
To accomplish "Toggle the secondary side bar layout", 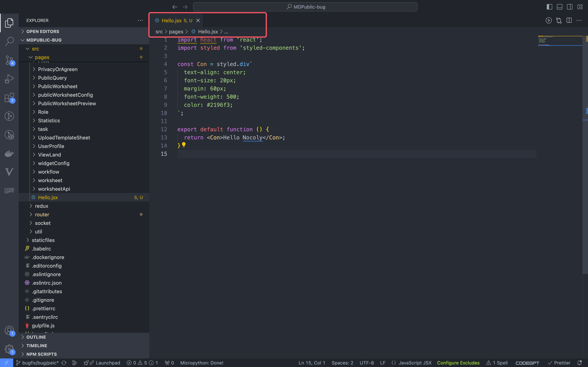I will (570, 7).
